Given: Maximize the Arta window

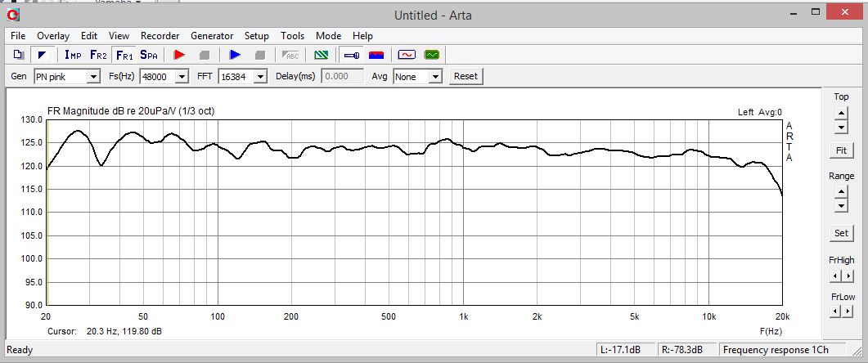Looking at the screenshot, I should (815, 11).
